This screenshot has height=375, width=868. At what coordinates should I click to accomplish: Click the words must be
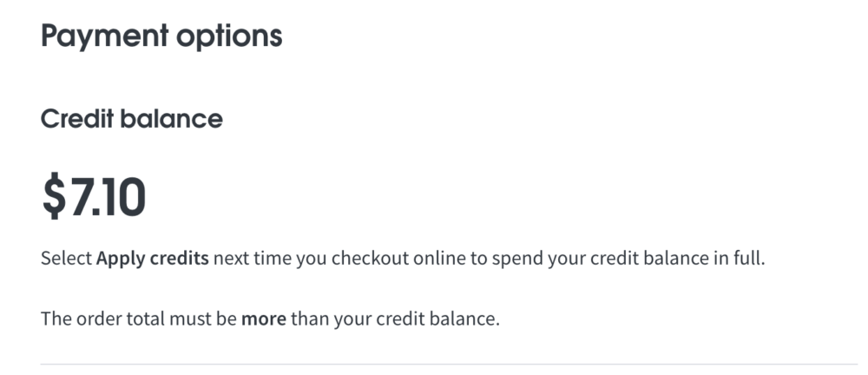pyautogui.click(x=194, y=318)
